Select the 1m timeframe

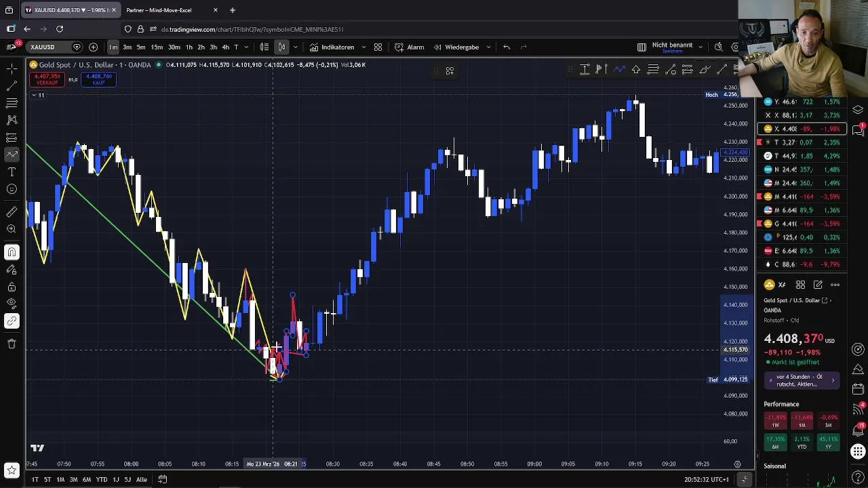click(113, 47)
